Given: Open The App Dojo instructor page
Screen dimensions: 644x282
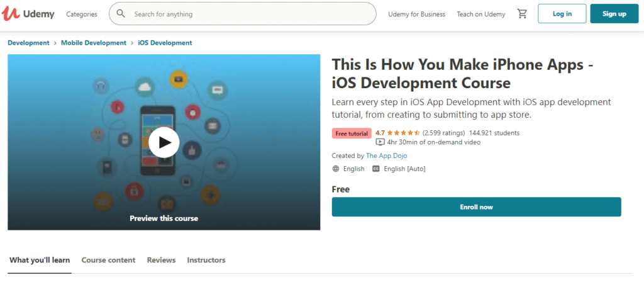Looking at the screenshot, I should pyautogui.click(x=387, y=156).
